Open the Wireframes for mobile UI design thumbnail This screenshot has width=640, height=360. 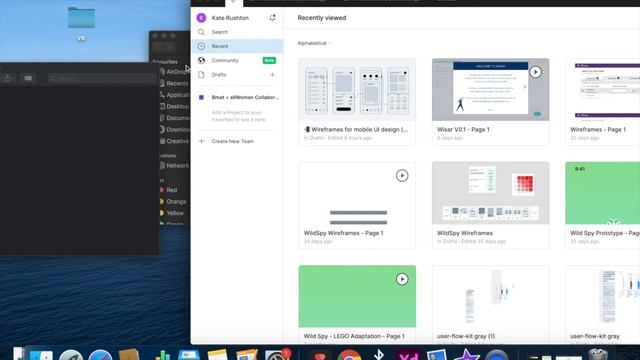click(x=357, y=89)
